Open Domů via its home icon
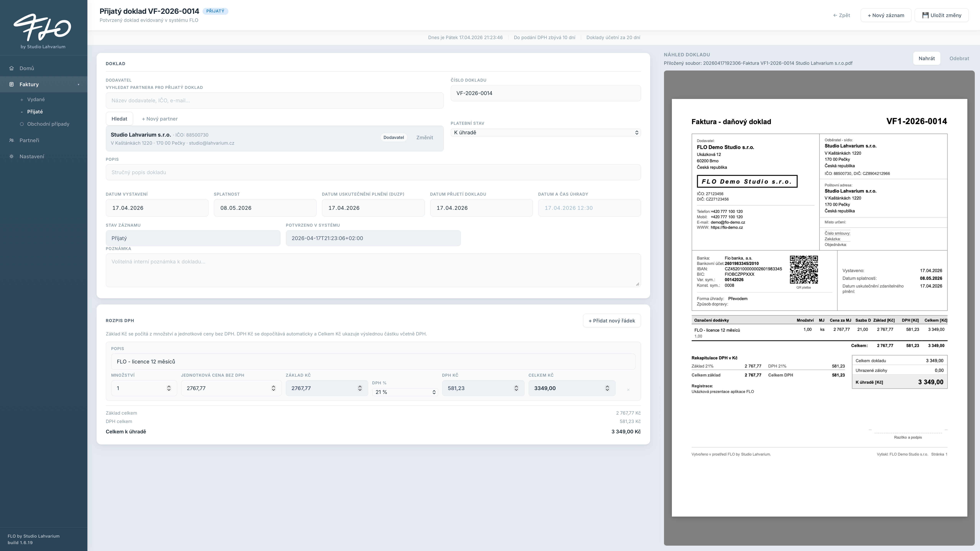This screenshot has height=551, width=980. [11, 68]
